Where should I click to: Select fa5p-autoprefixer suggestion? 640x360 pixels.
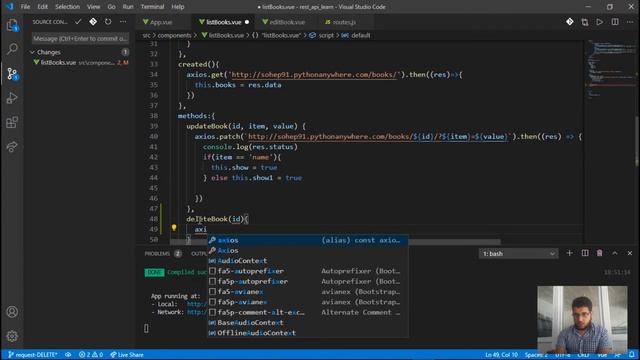click(x=308, y=281)
